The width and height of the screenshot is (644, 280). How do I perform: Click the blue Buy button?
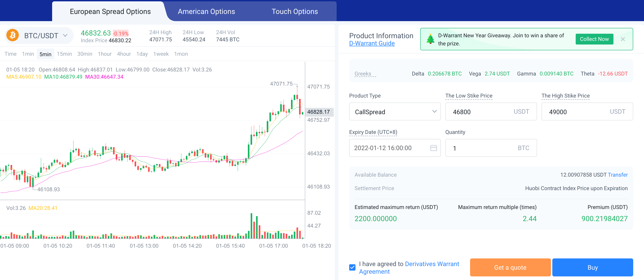tap(592, 267)
